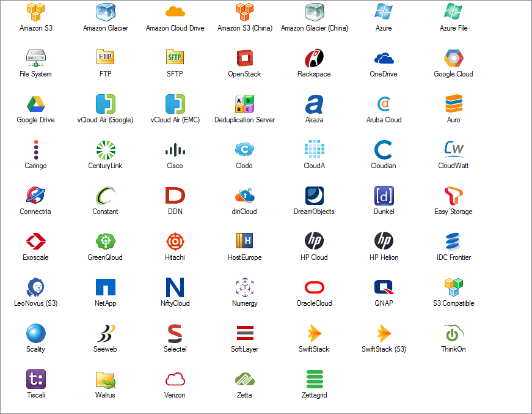This screenshot has height=414, width=532.
Task: Open the SoftLayer striped icon
Action: click(x=245, y=333)
